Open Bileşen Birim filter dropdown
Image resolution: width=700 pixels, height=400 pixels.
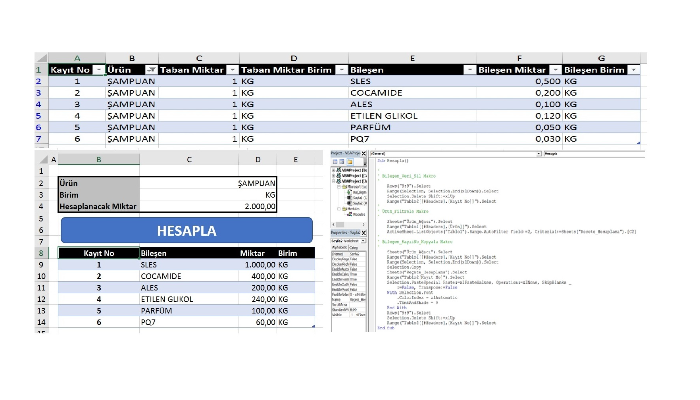tap(633, 70)
